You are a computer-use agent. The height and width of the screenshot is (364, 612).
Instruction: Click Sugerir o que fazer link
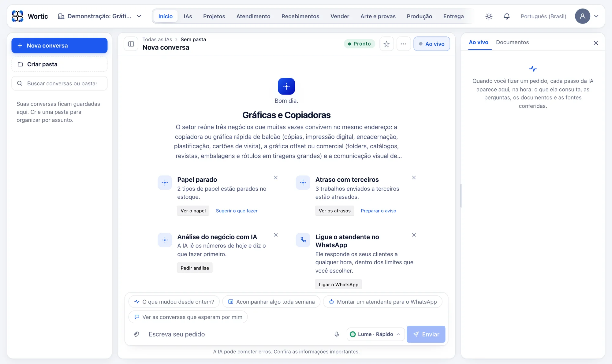(x=237, y=211)
